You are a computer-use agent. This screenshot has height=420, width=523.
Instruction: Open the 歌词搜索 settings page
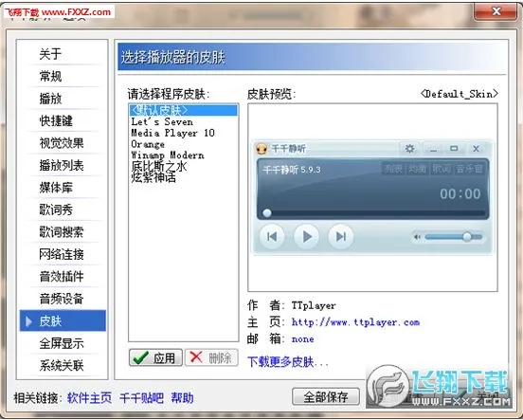[62, 231]
